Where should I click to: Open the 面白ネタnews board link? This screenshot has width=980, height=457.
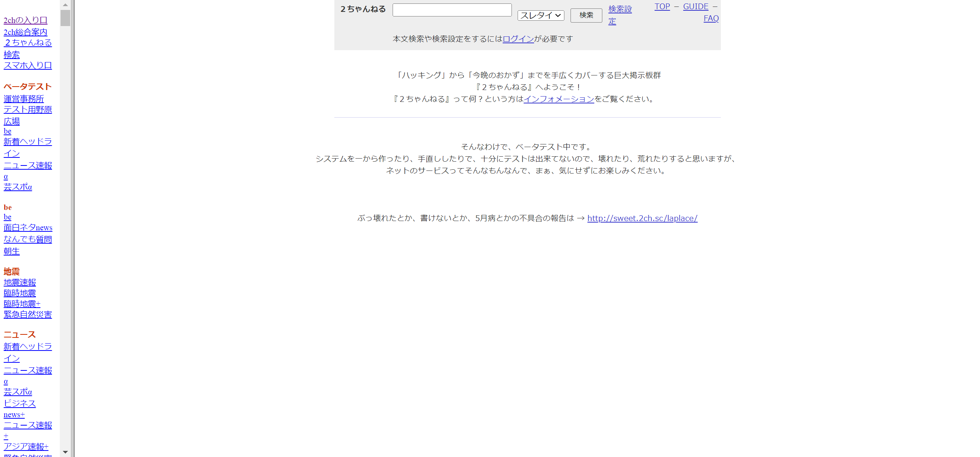[x=28, y=227]
